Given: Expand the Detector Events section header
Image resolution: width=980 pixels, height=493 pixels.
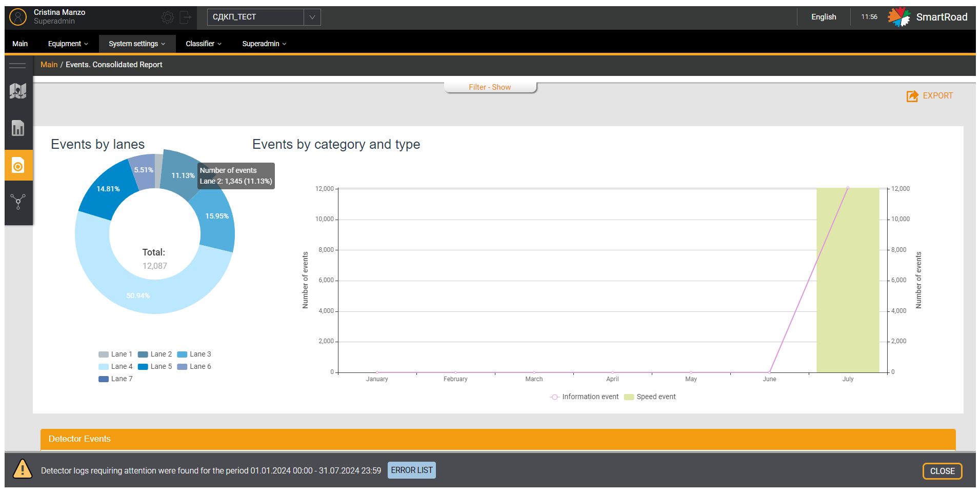Looking at the screenshot, I should 498,439.
